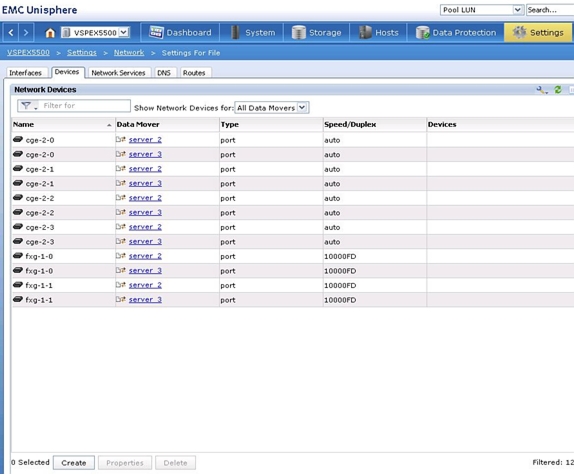
Task: Switch to the Devices tab
Action: (x=67, y=72)
